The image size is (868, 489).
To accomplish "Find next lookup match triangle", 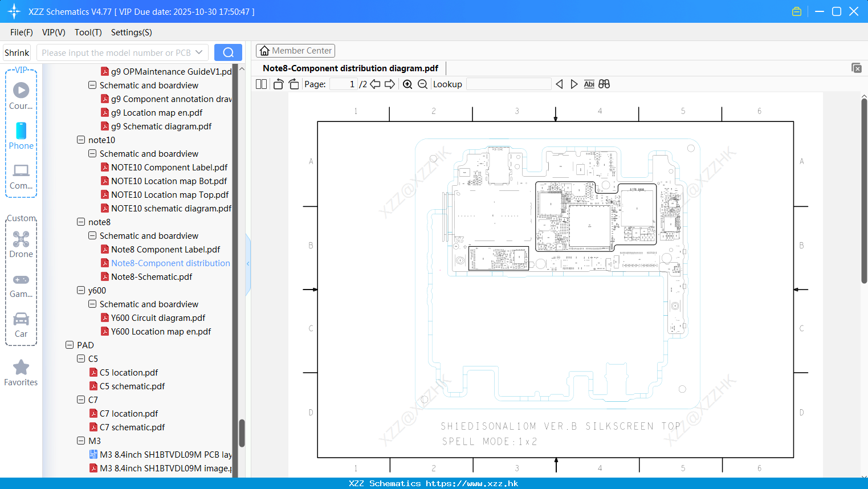I will coord(574,84).
